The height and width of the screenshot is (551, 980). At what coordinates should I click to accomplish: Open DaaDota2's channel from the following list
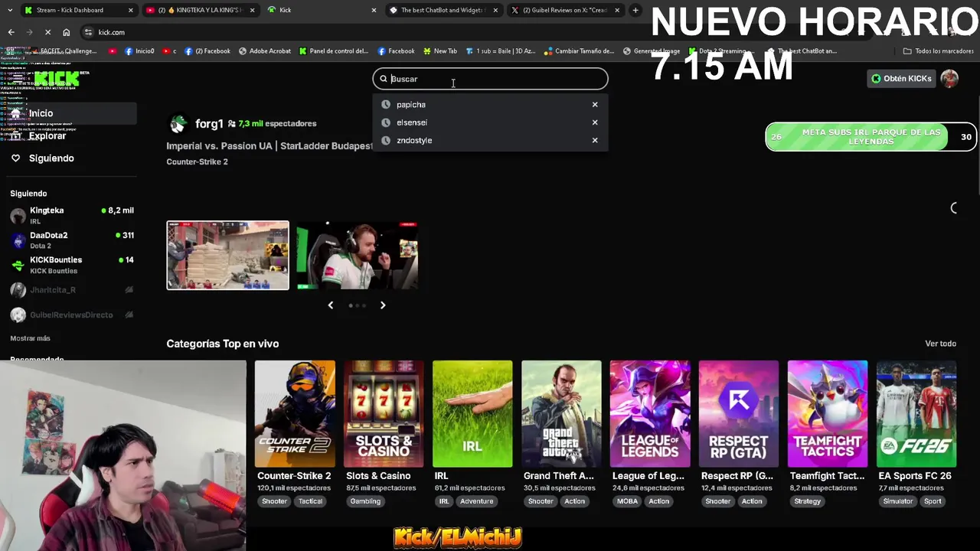tap(71, 240)
